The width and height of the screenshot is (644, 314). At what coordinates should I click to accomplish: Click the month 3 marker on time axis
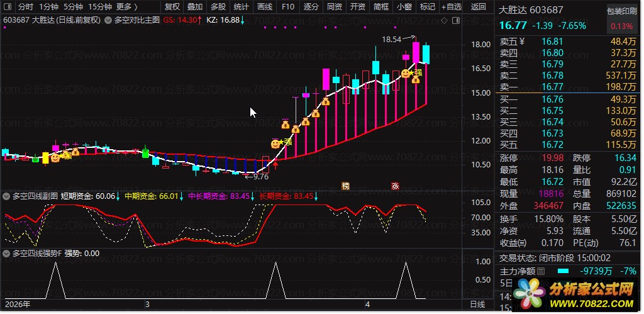point(147,305)
